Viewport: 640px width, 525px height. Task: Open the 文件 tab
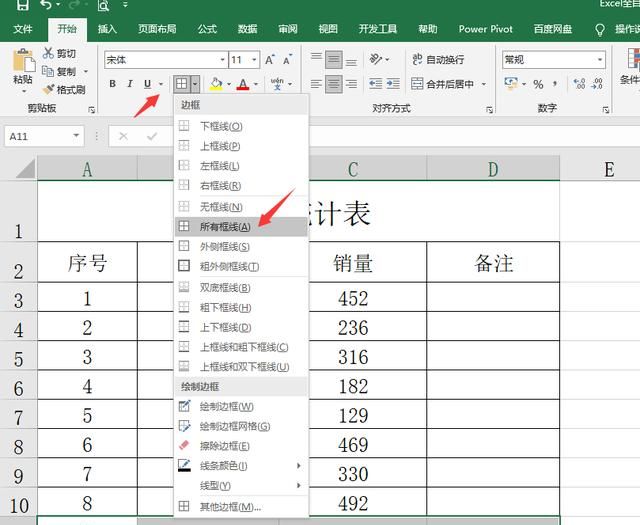click(22, 29)
